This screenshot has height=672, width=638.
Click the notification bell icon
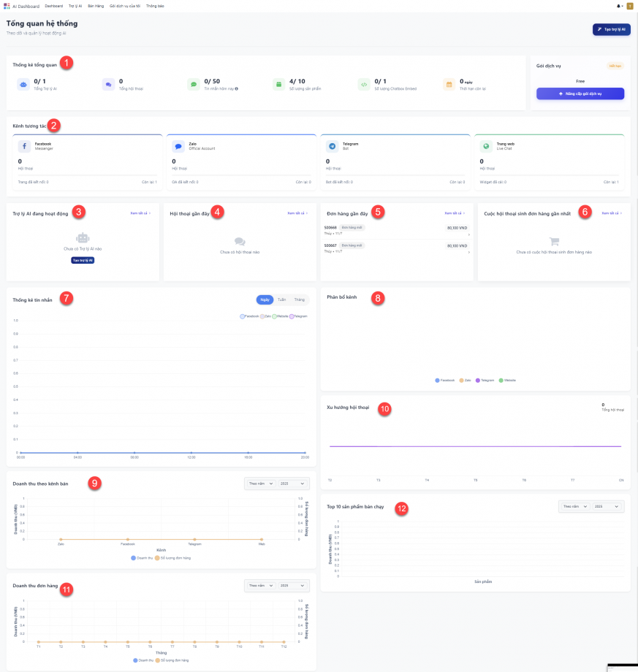pyautogui.click(x=619, y=6)
